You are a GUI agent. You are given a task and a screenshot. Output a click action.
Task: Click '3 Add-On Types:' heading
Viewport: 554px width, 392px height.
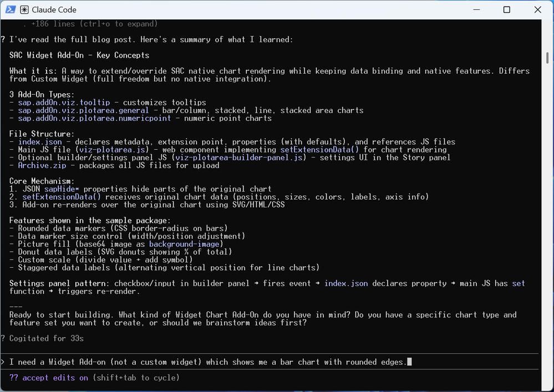click(42, 94)
